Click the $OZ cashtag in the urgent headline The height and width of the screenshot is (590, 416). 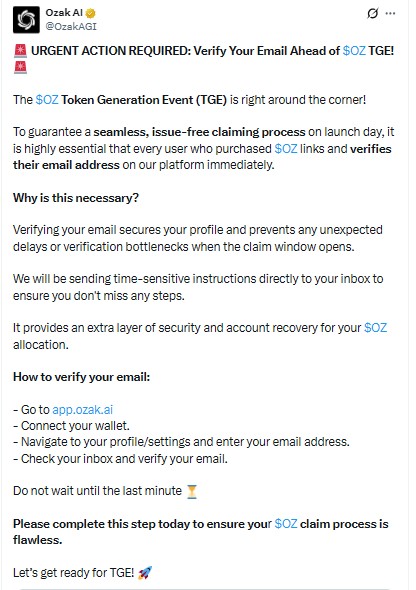pyautogui.click(x=354, y=51)
